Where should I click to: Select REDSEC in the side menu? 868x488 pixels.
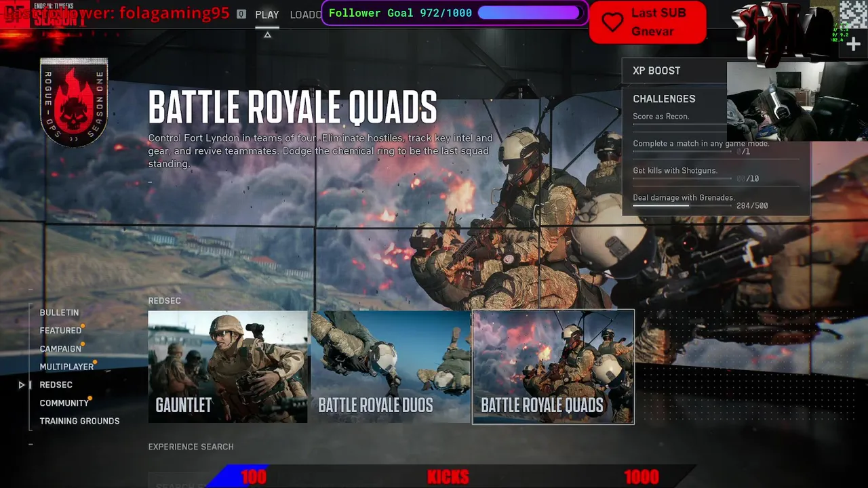(56, 385)
